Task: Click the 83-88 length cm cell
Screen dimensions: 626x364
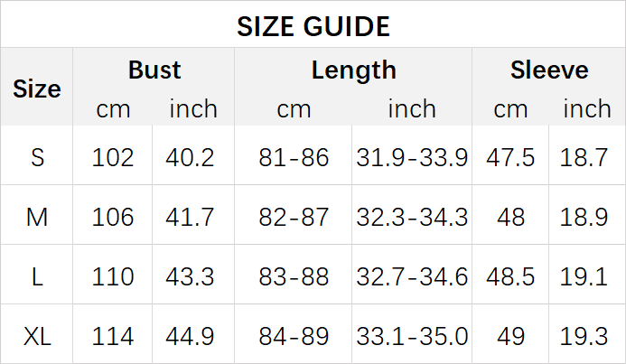Action: pos(294,276)
